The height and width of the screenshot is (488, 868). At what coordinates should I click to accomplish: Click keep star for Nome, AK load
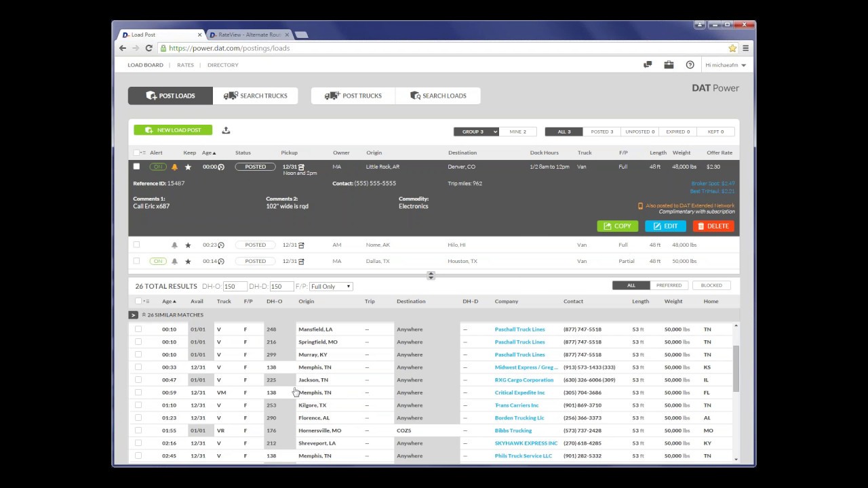[188, 245]
